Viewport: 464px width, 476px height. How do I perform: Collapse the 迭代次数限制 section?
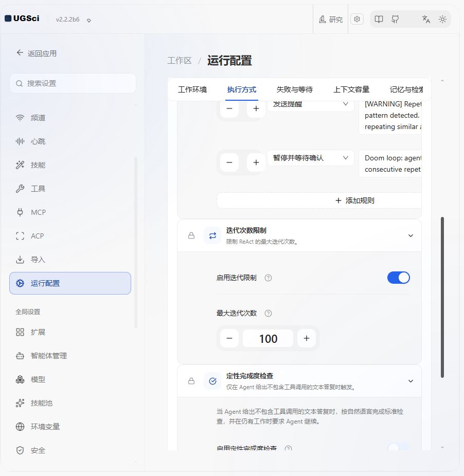click(x=411, y=235)
